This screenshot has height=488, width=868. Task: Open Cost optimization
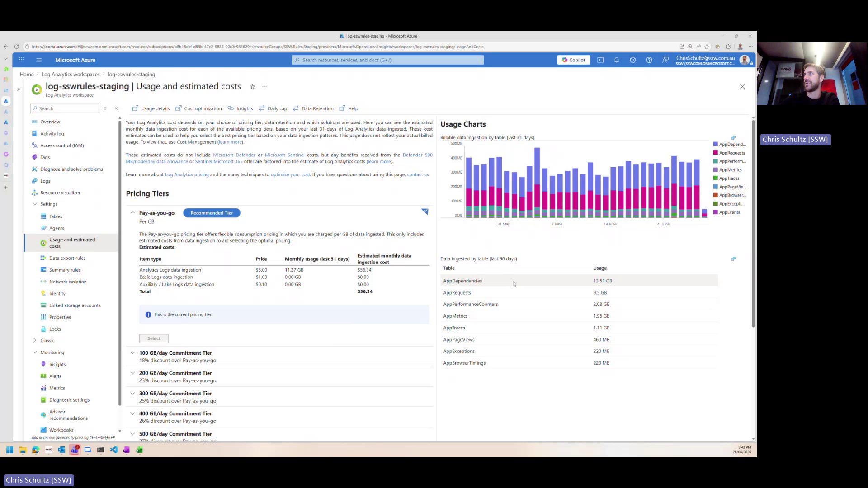click(x=198, y=108)
